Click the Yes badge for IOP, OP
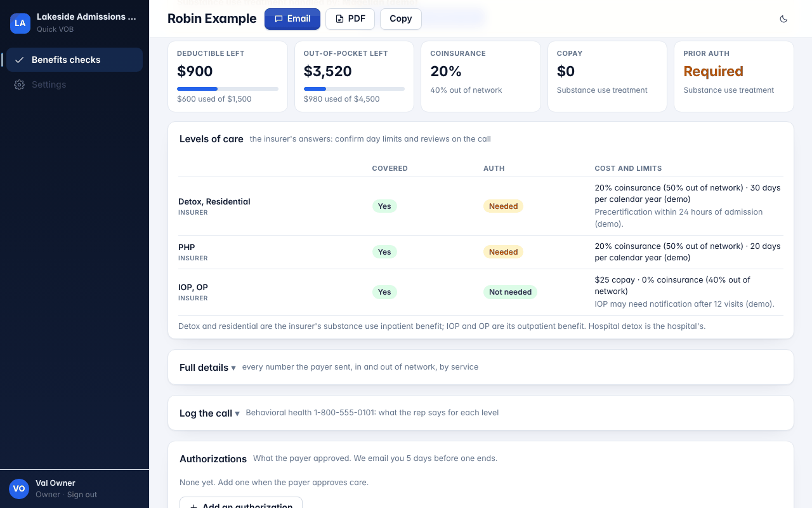The width and height of the screenshot is (812, 508). coord(384,292)
